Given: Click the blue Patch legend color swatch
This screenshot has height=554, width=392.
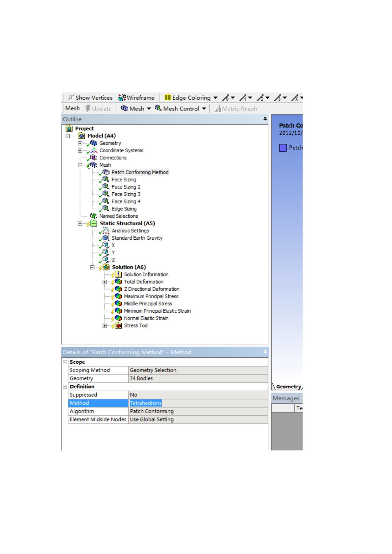Looking at the screenshot, I should 283,148.
